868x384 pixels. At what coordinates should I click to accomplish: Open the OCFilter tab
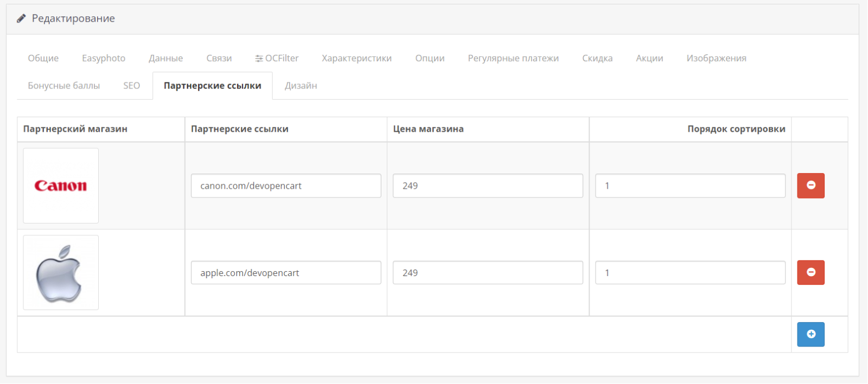(x=277, y=58)
